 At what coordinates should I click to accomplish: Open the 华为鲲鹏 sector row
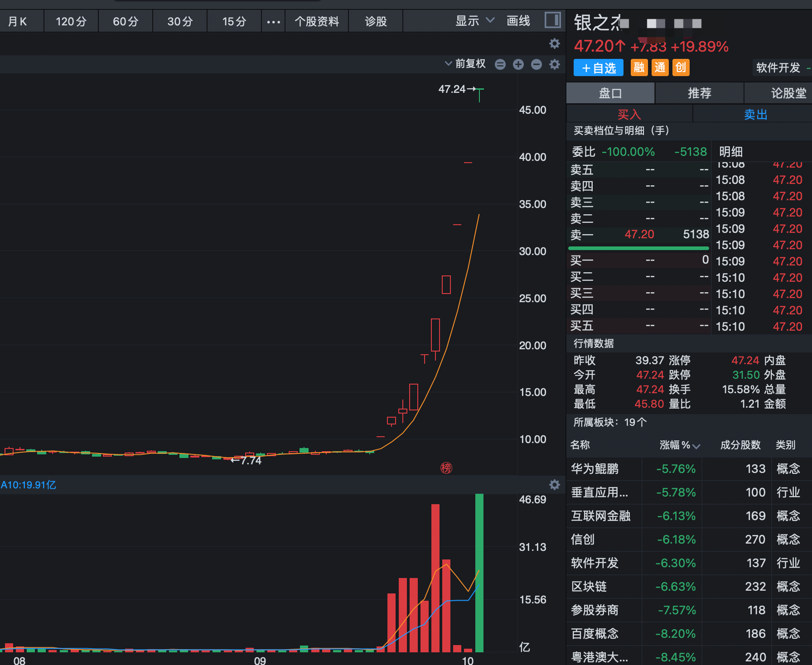coord(689,468)
